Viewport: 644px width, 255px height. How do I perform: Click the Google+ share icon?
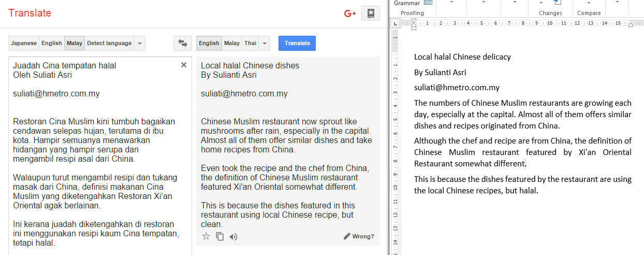coord(350,13)
